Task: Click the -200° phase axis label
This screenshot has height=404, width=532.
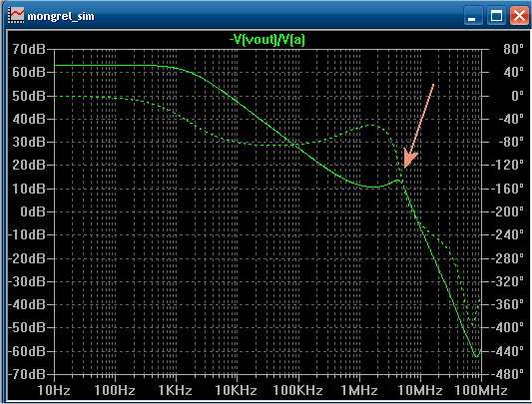Action: tap(507, 211)
